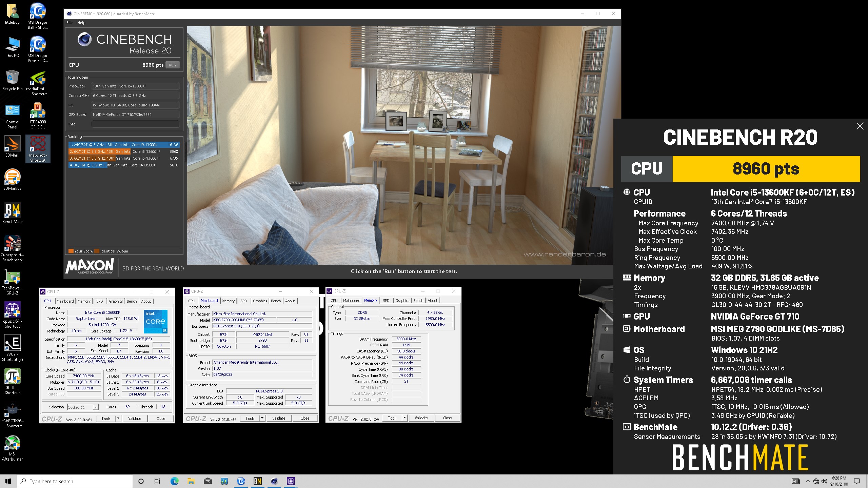
Task: Click Cortana circle in taskbar
Action: pos(141,481)
